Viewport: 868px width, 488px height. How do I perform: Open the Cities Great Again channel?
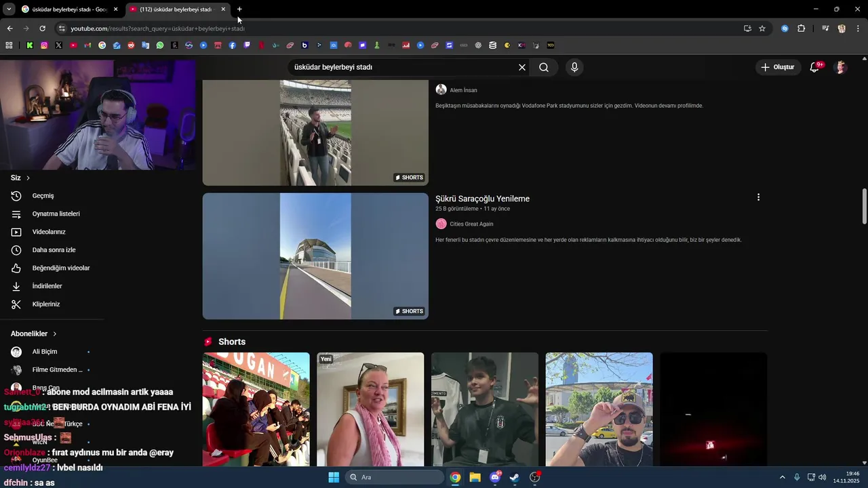pyautogui.click(x=471, y=224)
